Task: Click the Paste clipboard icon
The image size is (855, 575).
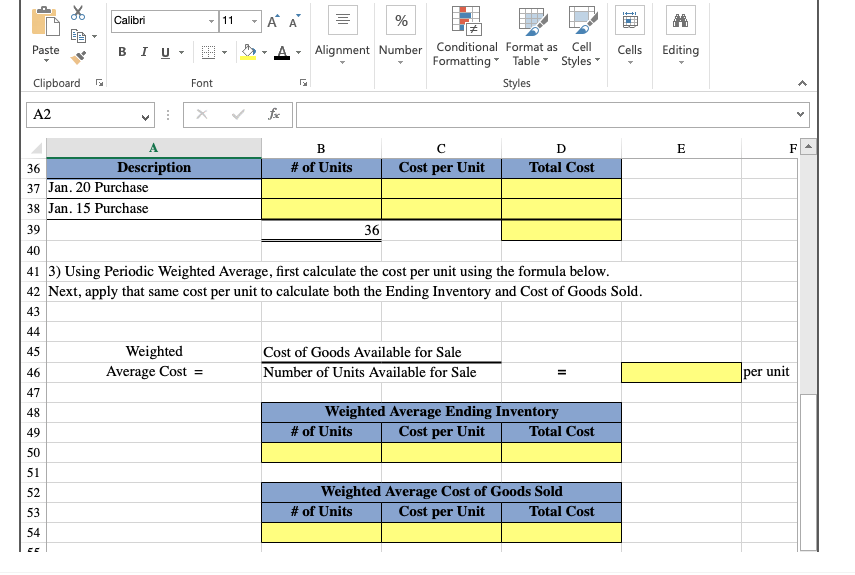Action: tap(45, 23)
